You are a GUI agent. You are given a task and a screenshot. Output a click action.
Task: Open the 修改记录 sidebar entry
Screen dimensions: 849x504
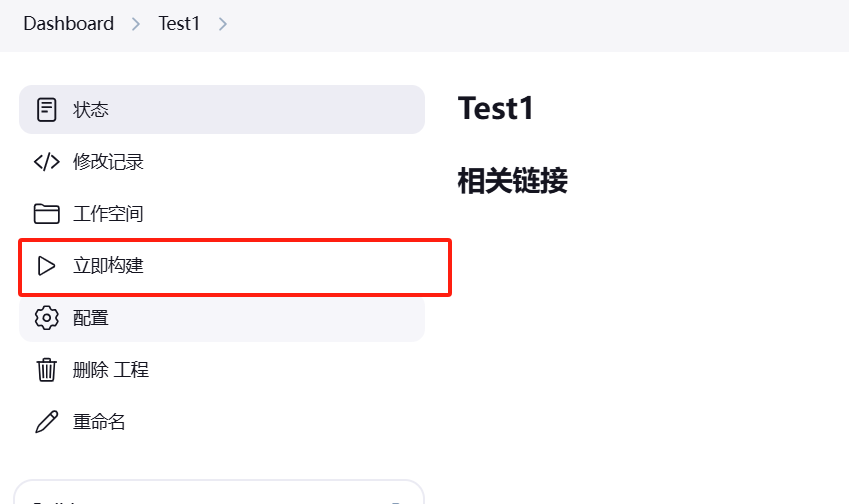click(222, 161)
